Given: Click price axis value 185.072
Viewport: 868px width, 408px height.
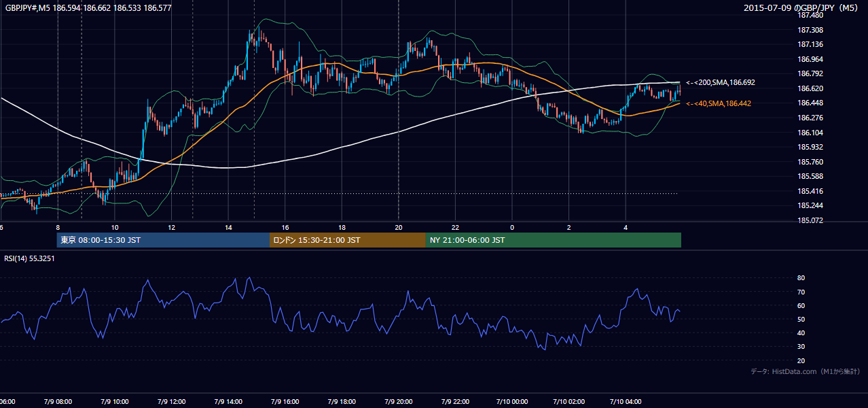Looking at the screenshot, I should tap(810, 221).
